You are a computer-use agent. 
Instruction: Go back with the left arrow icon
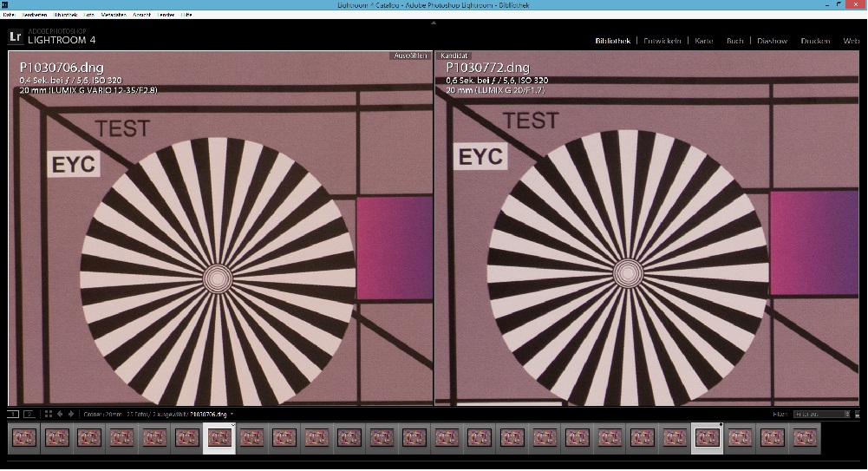click(x=60, y=414)
